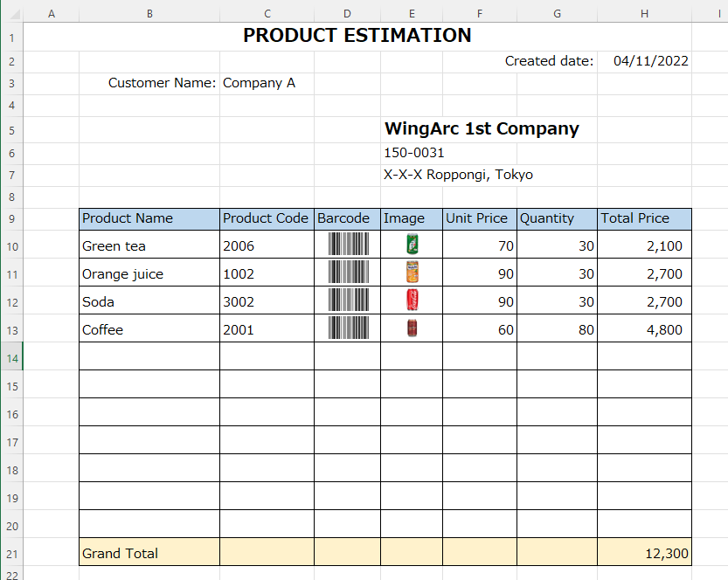Click the Soda row barcode
The width and height of the screenshot is (728, 580).
point(348,300)
